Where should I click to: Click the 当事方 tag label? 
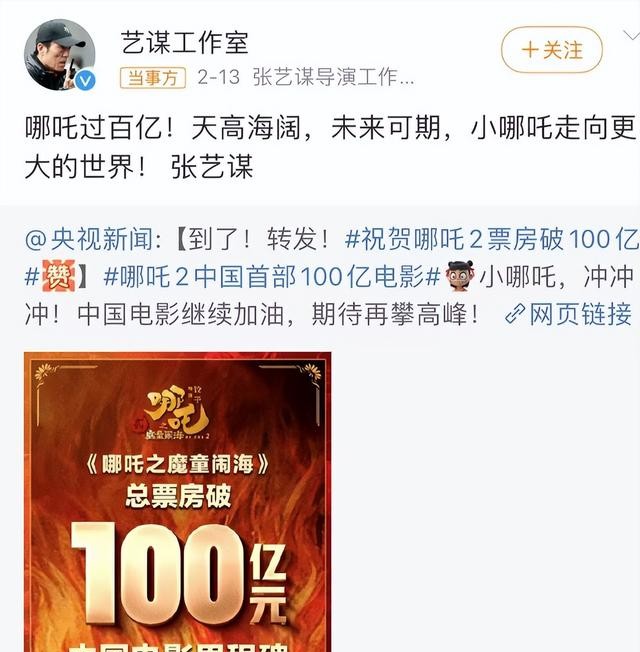click(x=153, y=78)
